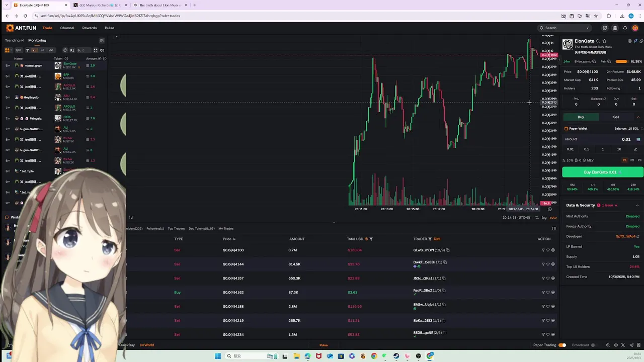Viewport: 644px width, 362px height.
Task: Copy the 8Nve..pump token address
Action: [x=594, y=61]
